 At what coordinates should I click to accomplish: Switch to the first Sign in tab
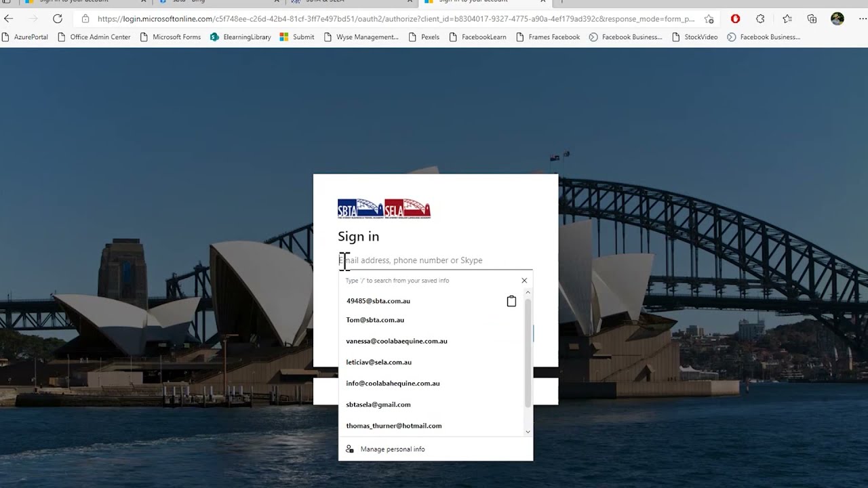point(84,1)
